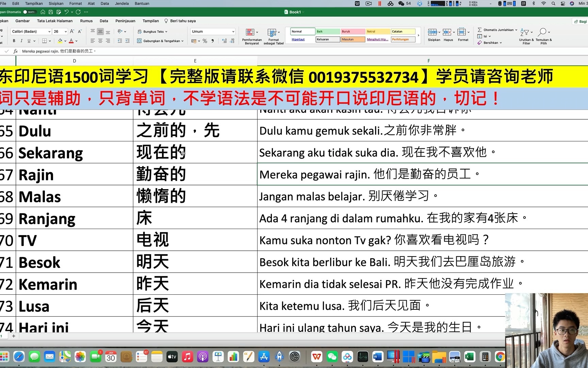The image size is (588, 368).
Task: Open Temukan & Pilih
Action: click(x=543, y=36)
